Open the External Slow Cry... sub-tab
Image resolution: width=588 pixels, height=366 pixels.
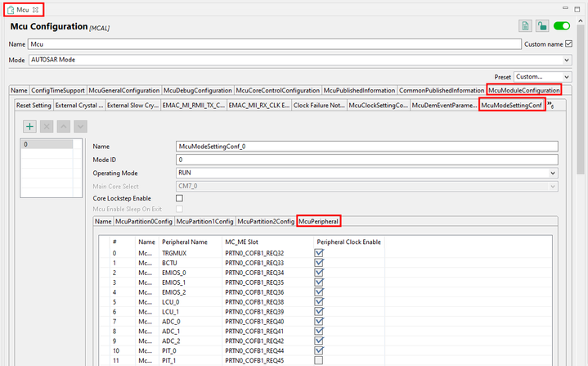click(132, 106)
